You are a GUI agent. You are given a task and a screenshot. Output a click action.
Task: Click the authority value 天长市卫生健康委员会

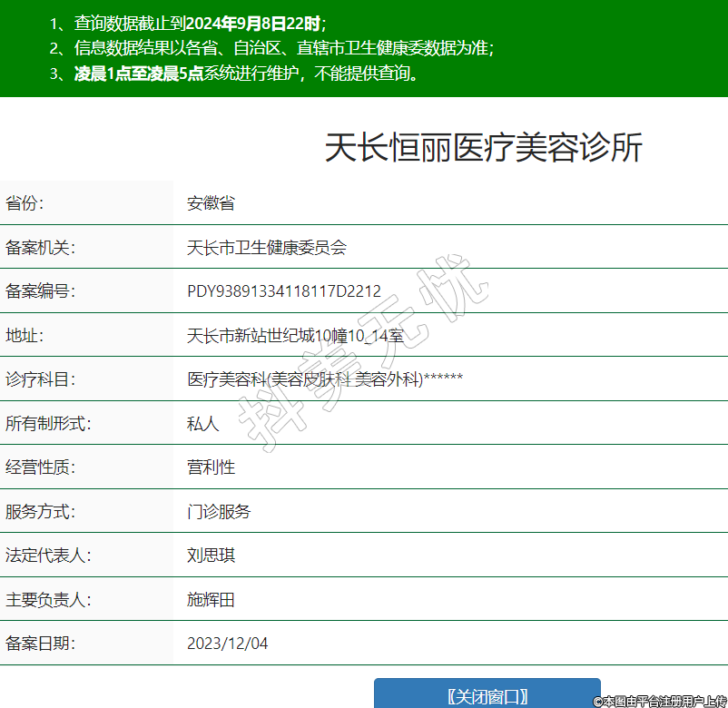tap(266, 247)
